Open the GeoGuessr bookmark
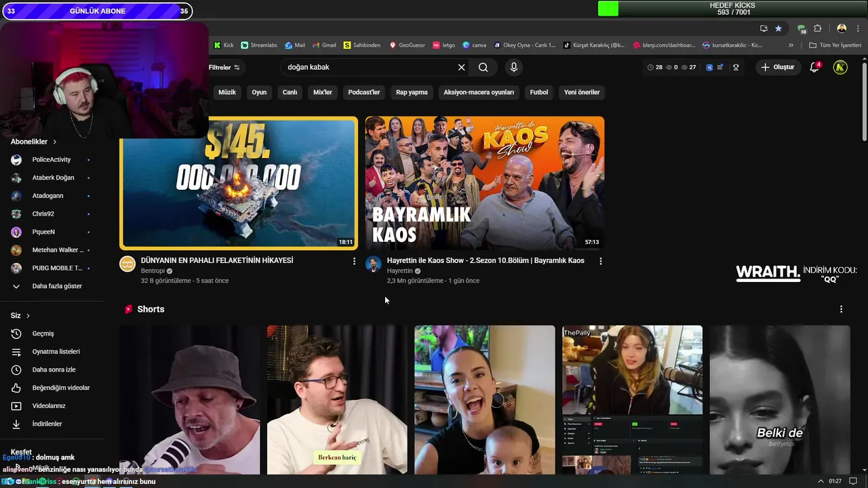The image size is (868, 488). click(x=408, y=45)
